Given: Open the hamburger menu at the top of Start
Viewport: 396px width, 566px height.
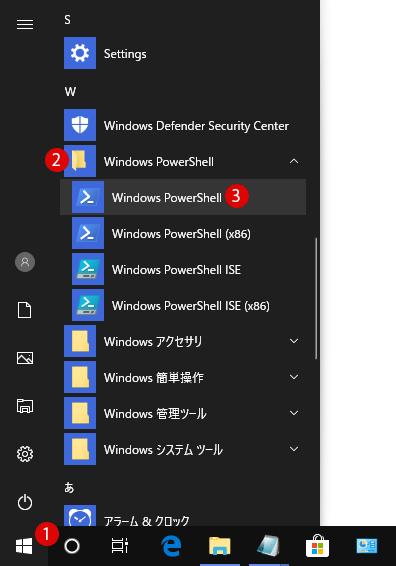Looking at the screenshot, I should [25, 25].
